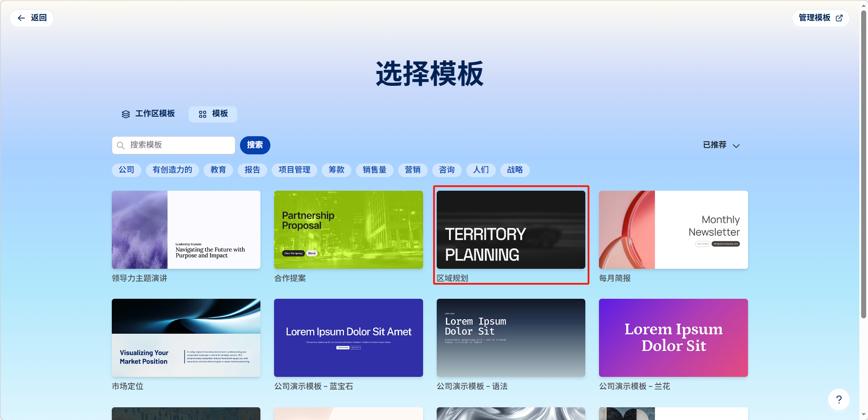Type in the 搜索模板 input field
The width and height of the screenshot is (868, 420).
point(180,145)
